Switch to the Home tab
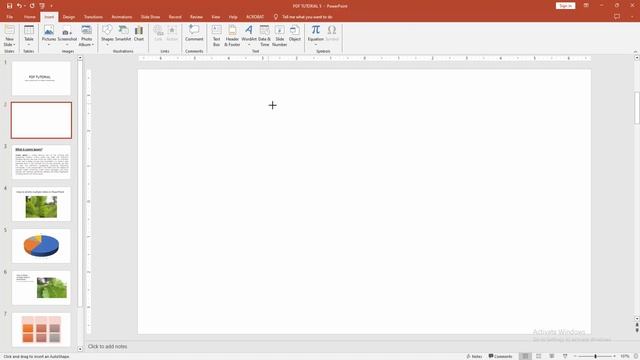This screenshot has height=360, width=640. [x=29, y=17]
